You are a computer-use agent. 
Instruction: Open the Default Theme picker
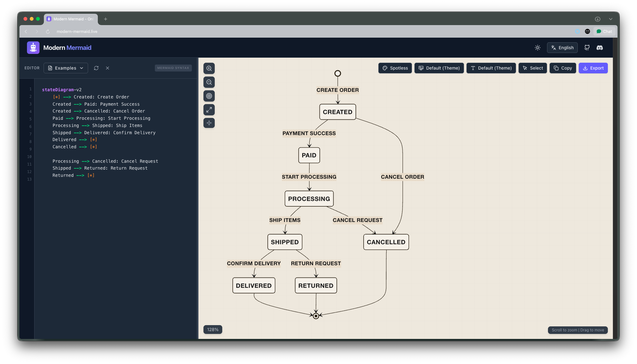point(439,68)
